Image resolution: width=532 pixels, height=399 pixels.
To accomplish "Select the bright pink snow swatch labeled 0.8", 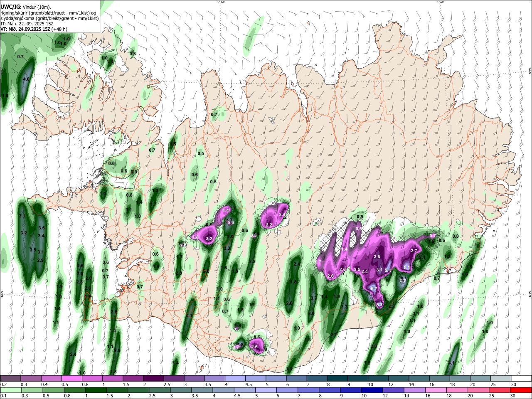I will click(x=92, y=378).
